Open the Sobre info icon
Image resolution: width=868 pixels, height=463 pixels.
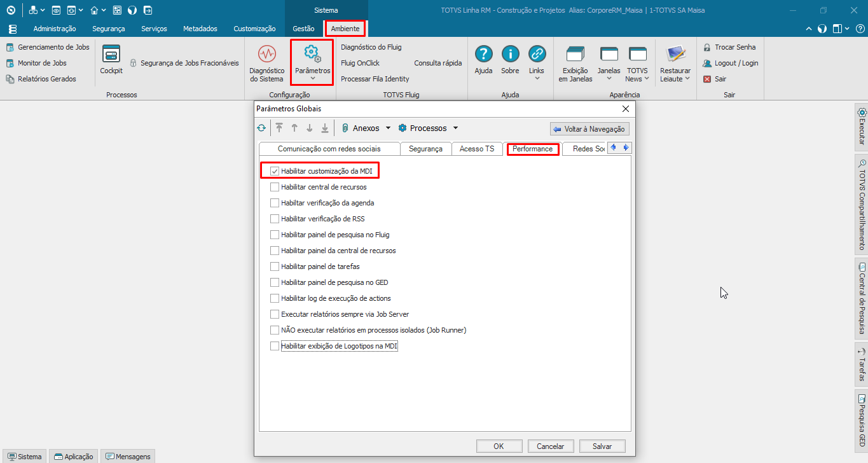pos(510,53)
